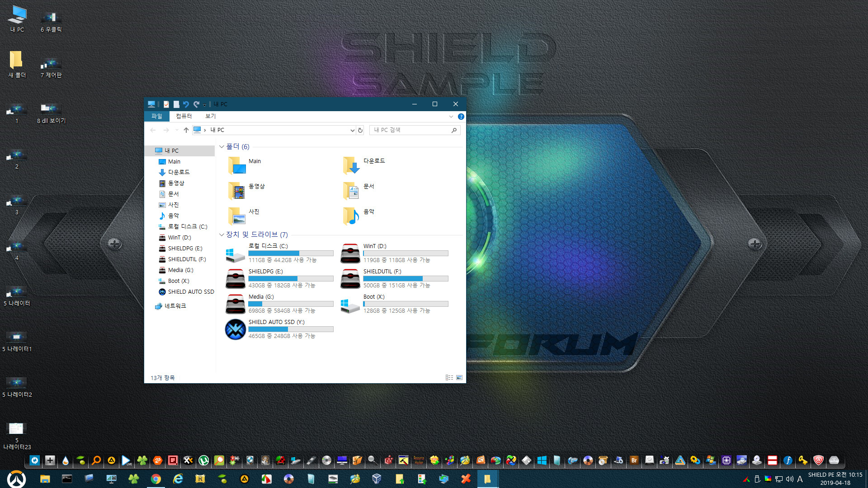The image size is (868, 488).
Task: Open the 컴퓨터 ribbon tab
Action: point(184,116)
